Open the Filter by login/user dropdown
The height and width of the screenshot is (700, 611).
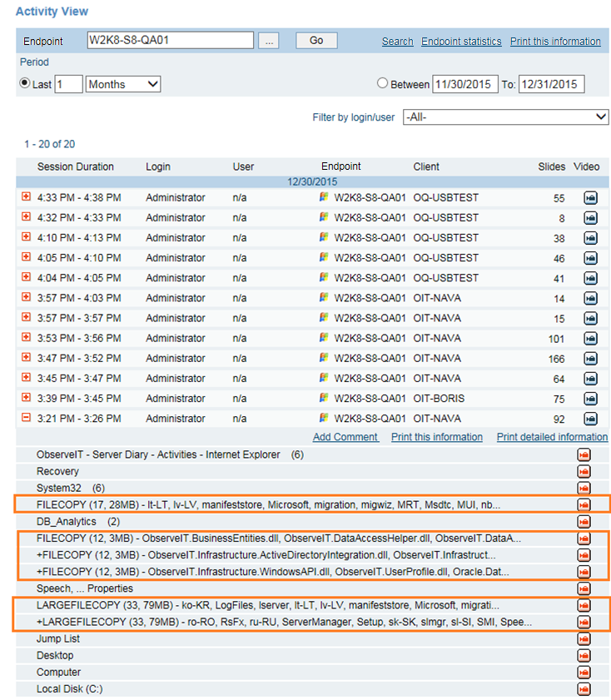(x=505, y=117)
